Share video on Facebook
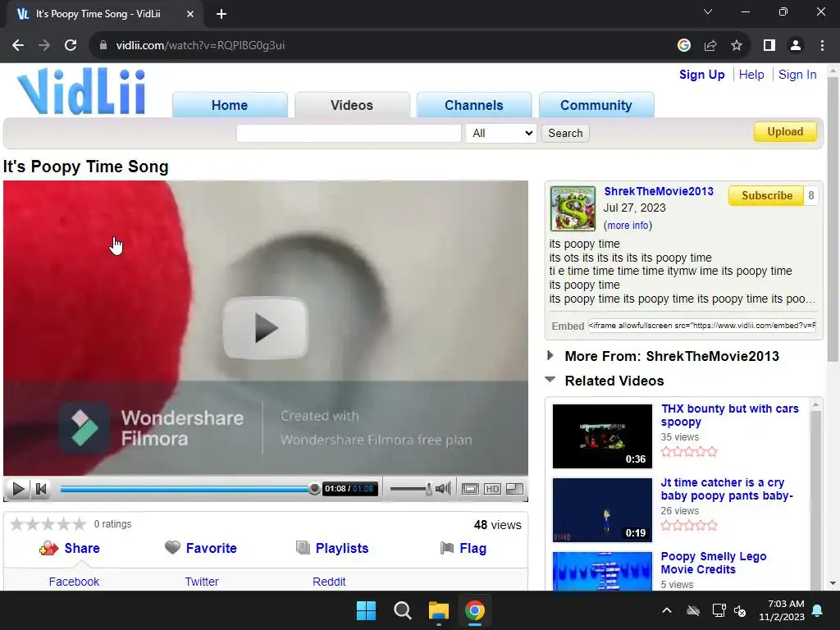Image resolution: width=840 pixels, height=630 pixels. [74, 582]
